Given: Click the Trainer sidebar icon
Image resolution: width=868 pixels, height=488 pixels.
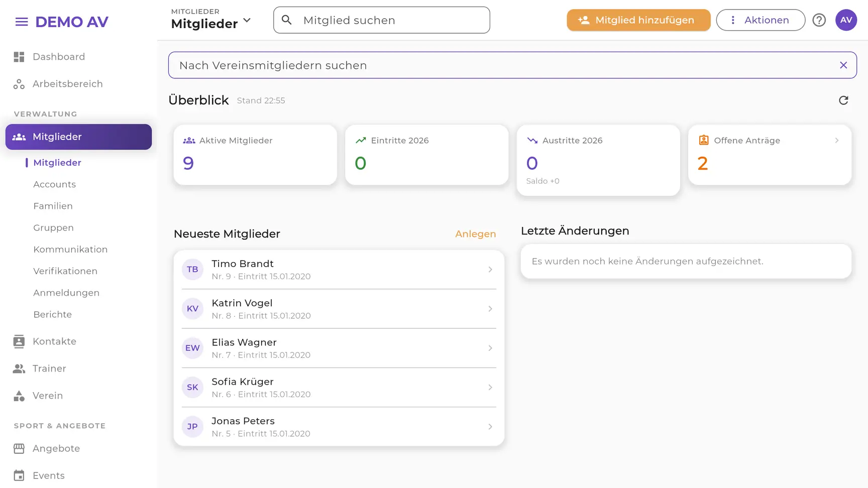Looking at the screenshot, I should (19, 369).
